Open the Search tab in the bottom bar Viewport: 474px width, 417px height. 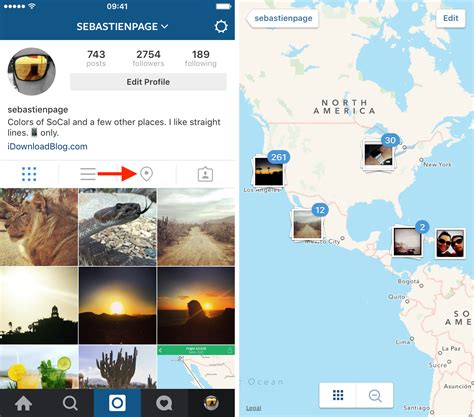[x=70, y=403]
